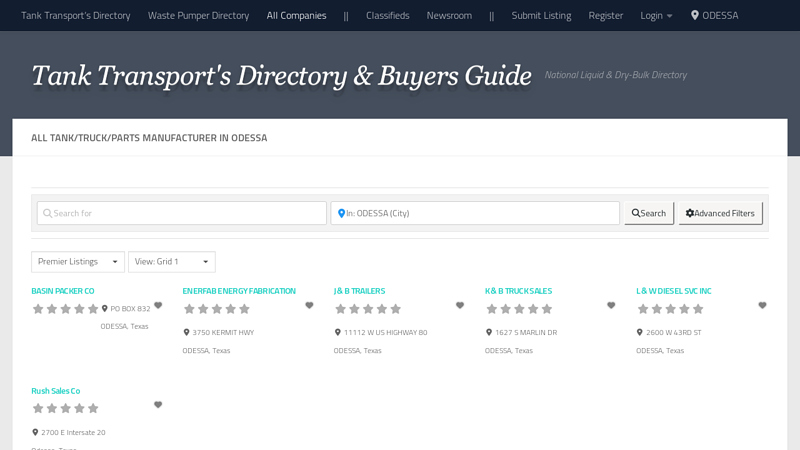Image resolution: width=800 pixels, height=450 pixels.
Task: Click the star rating under J & B TRAILERS
Action: click(367, 309)
